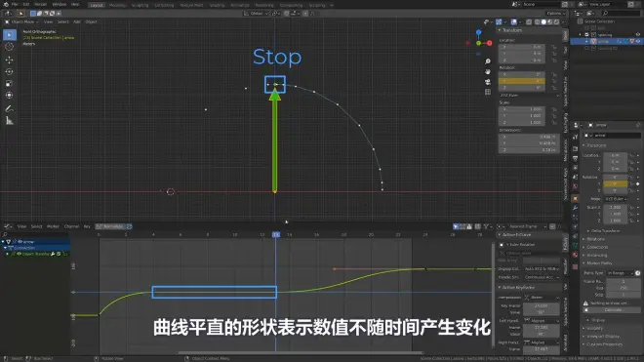Toggle X-ray display icon

click(529, 21)
